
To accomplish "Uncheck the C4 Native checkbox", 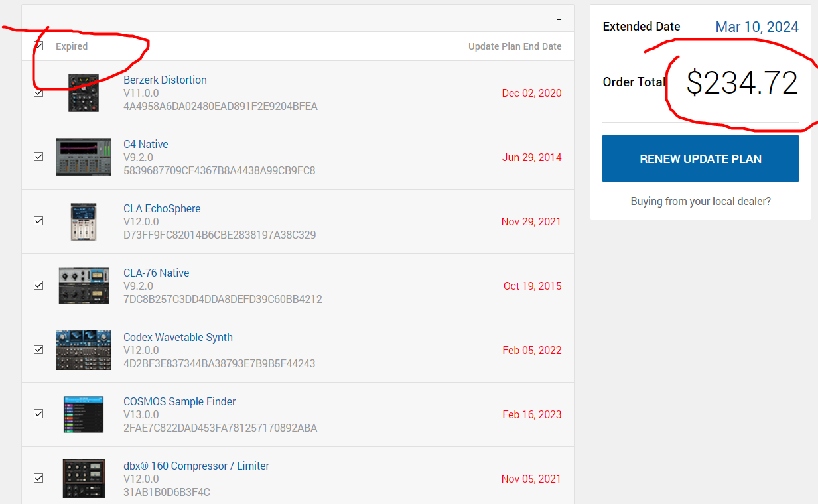I will tap(38, 157).
